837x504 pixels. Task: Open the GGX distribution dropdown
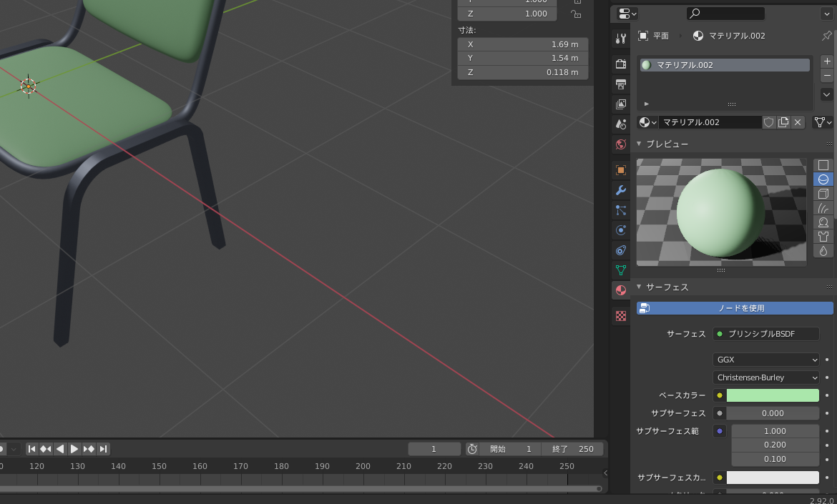tap(765, 360)
